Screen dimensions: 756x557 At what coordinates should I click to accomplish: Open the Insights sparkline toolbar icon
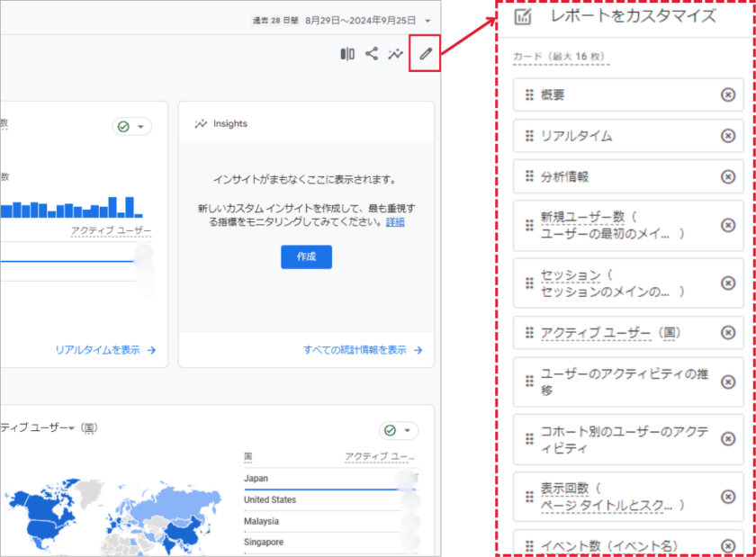coord(395,54)
